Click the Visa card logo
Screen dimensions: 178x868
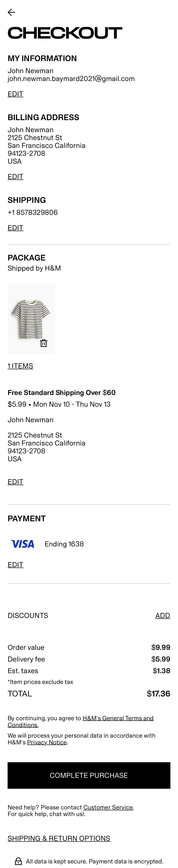tap(22, 544)
